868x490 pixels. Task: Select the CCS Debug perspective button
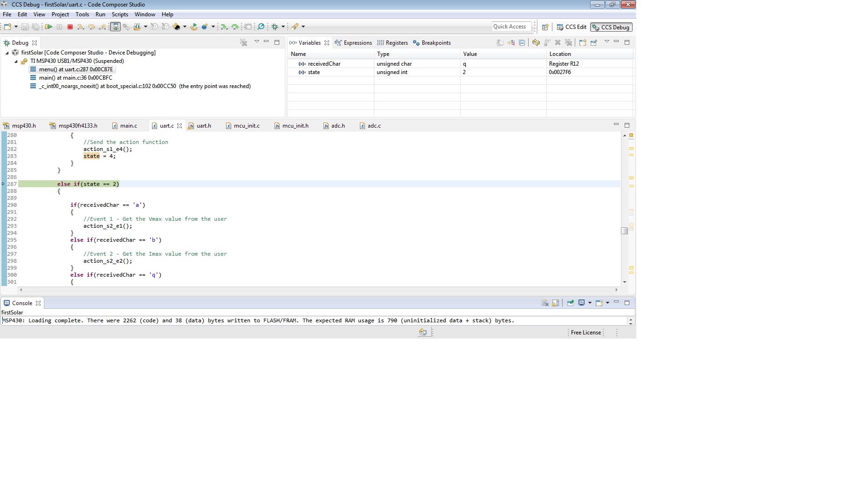click(x=611, y=27)
